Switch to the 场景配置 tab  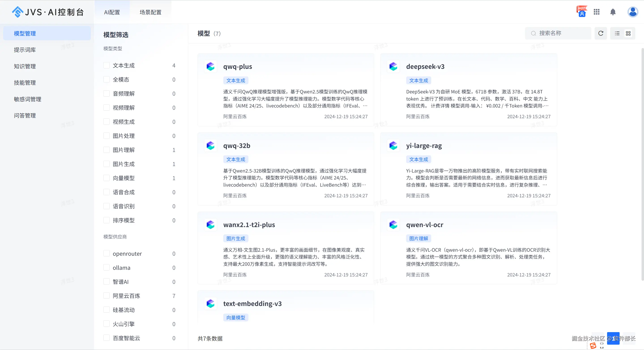(x=151, y=12)
